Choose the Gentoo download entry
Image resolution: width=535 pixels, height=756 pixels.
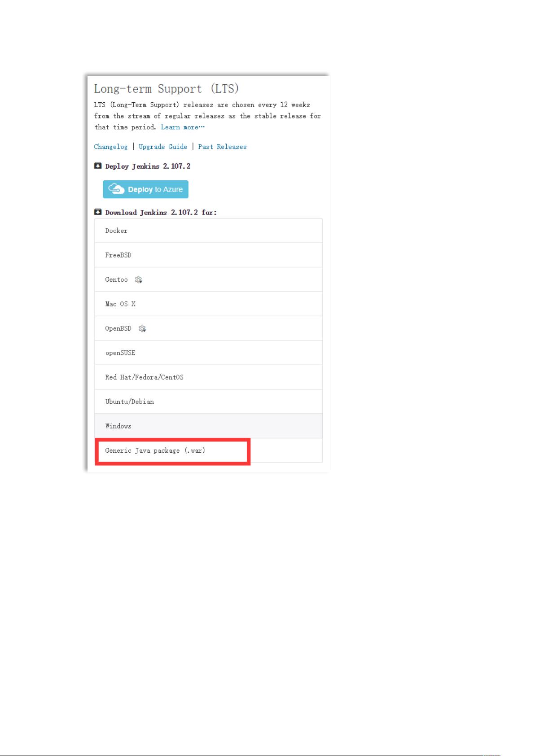(208, 280)
